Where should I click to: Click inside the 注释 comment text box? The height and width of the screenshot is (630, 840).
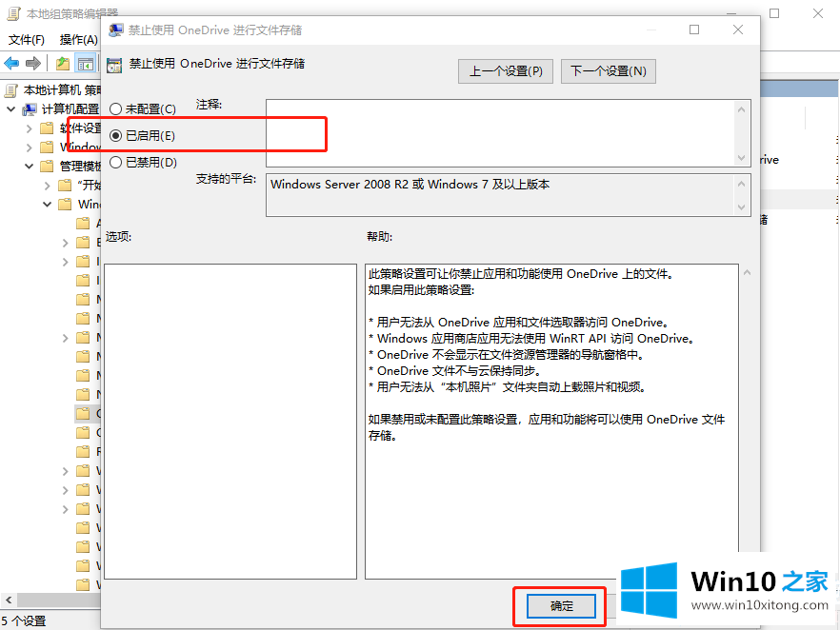click(501, 132)
